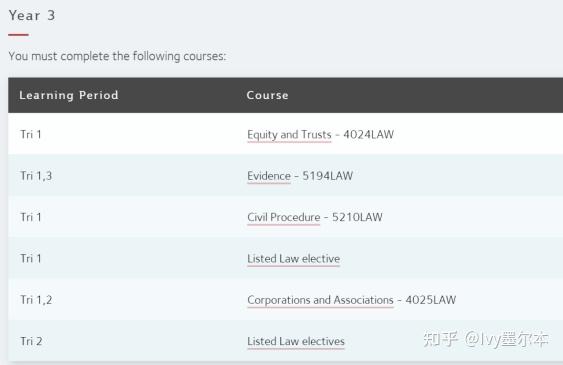The height and width of the screenshot is (365, 563).
Task: Open the Listed Law elective link
Action: point(293,258)
